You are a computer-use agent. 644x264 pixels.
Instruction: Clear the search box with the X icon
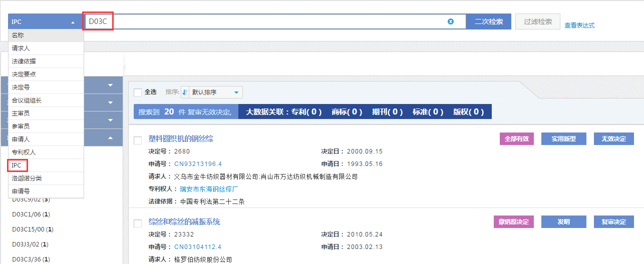coord(450,21)
